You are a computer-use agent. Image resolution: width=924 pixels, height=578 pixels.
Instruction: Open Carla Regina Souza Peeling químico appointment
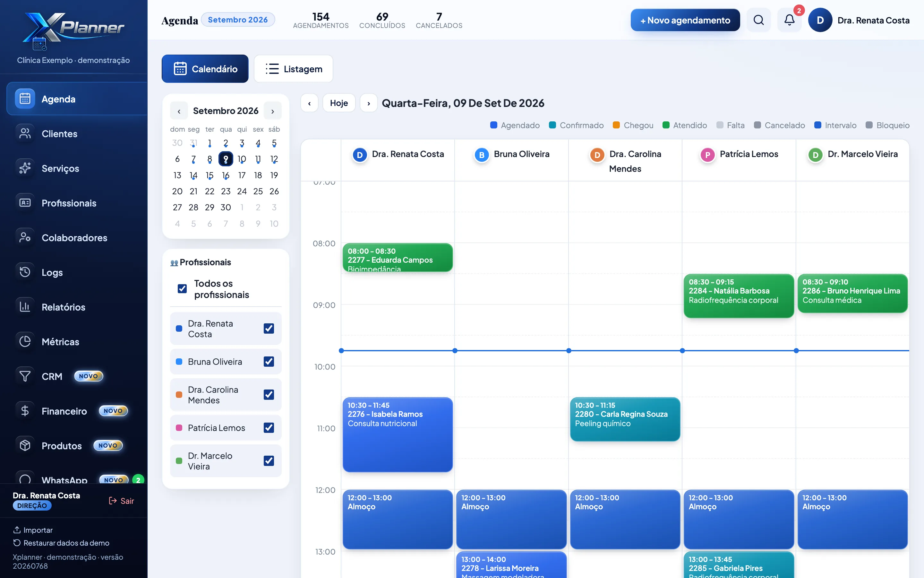[625, 419]
